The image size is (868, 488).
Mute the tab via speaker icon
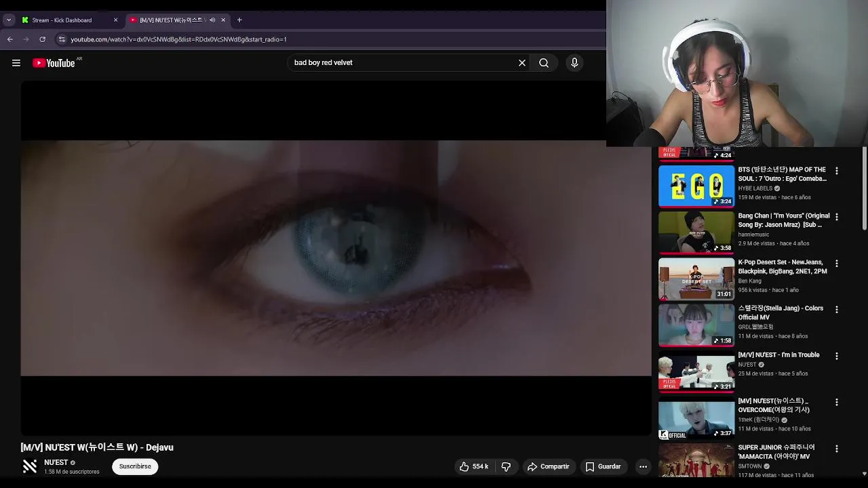point(212,20)
